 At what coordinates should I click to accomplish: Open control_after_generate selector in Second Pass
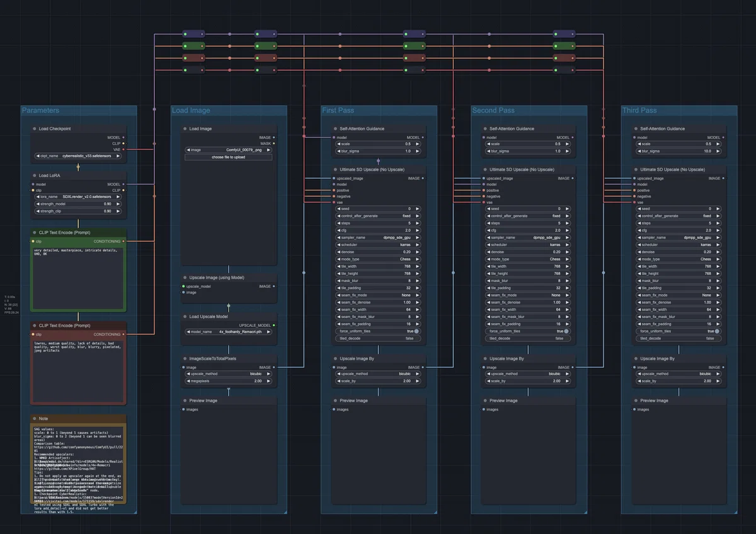coord(528,216)
